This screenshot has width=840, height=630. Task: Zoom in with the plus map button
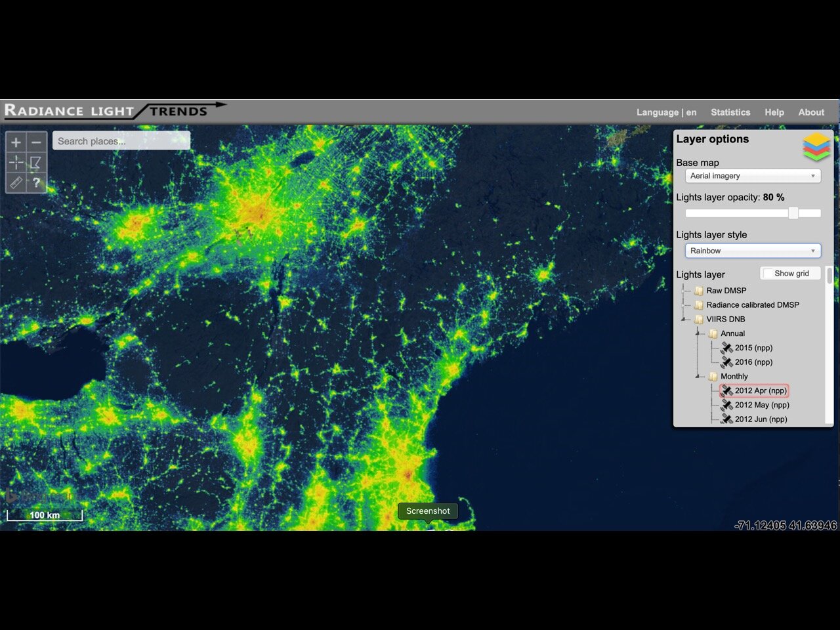tap(16, 142)
